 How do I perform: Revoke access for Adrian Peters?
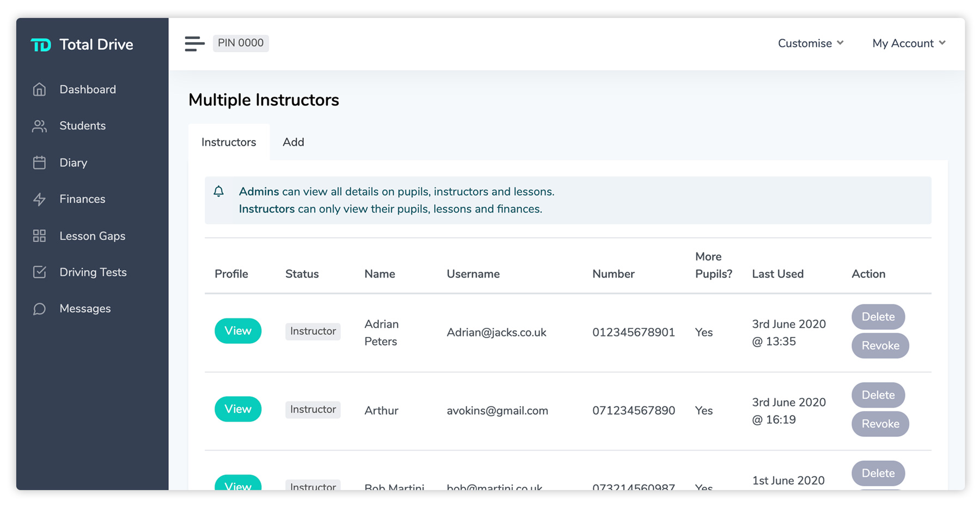coord(880,345)
